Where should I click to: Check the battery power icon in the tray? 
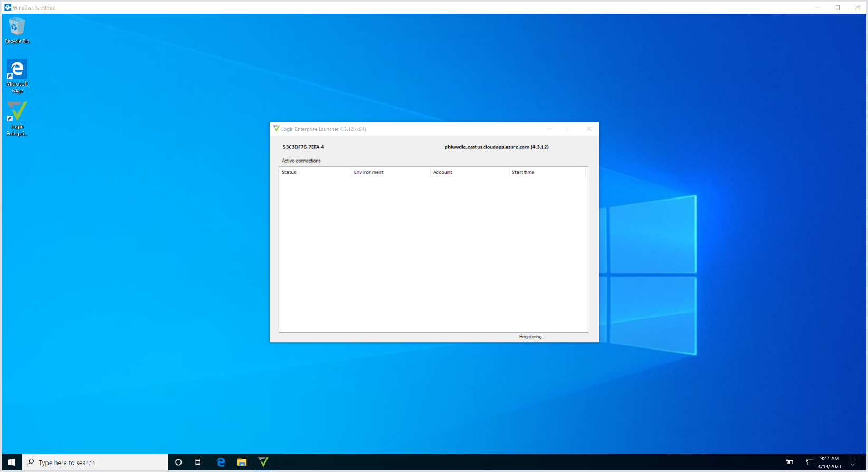point(789,462)
